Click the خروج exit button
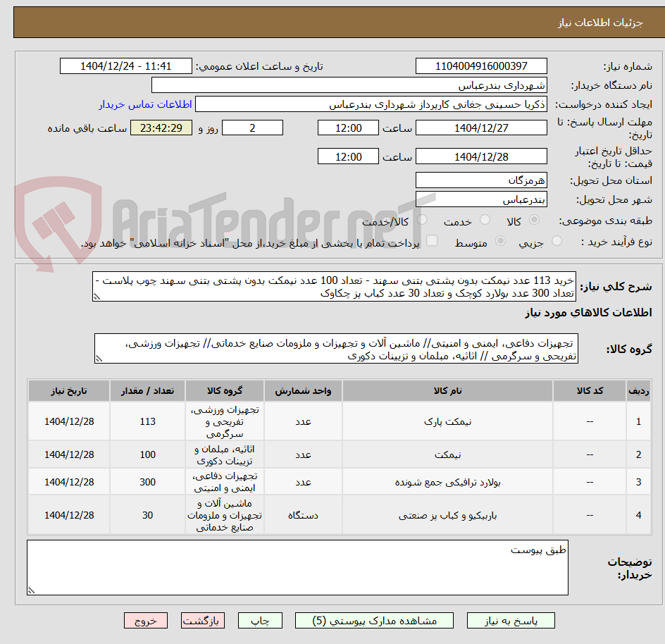The height and width of the screenshot is (644, 665). 145,621
